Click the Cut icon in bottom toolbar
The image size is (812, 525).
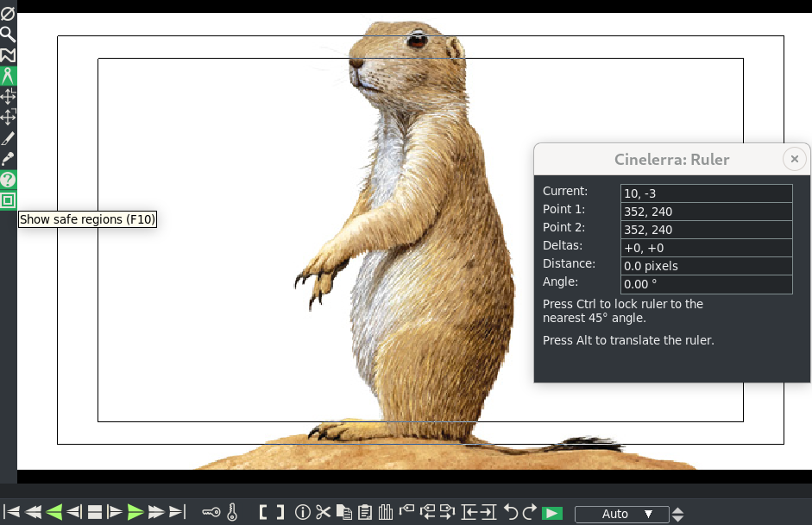[323, 511]
